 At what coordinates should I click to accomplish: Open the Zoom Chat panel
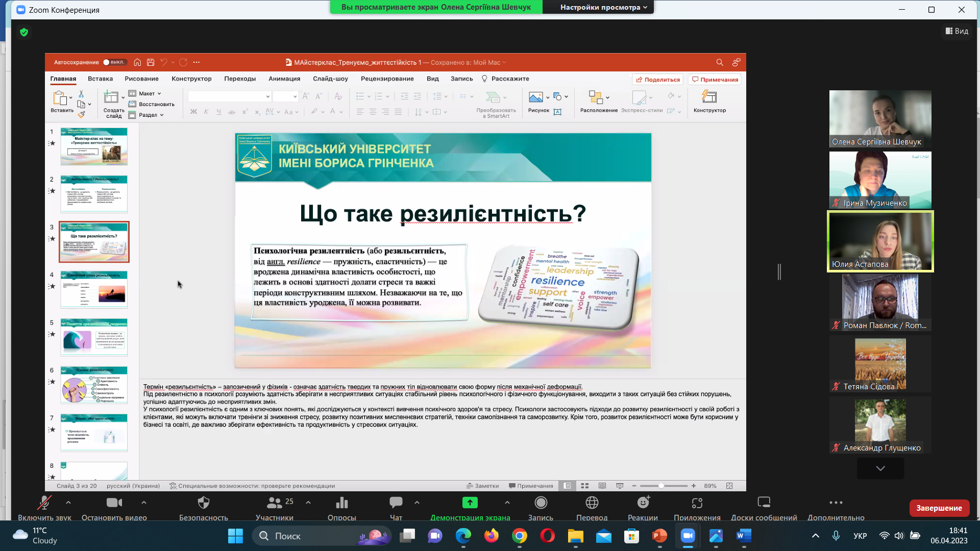tap(396, 503)
